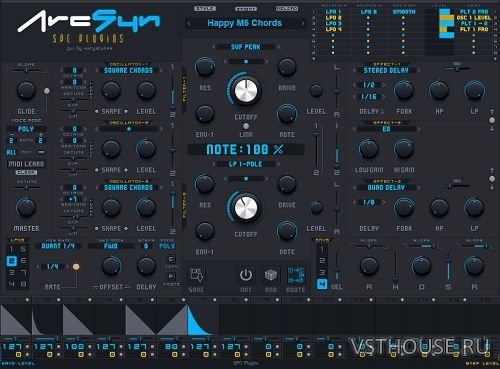Click the MIDI Learn button
The width and height of the screenshot is (500, 369).
pyautogui.click(x=26, y=164)
